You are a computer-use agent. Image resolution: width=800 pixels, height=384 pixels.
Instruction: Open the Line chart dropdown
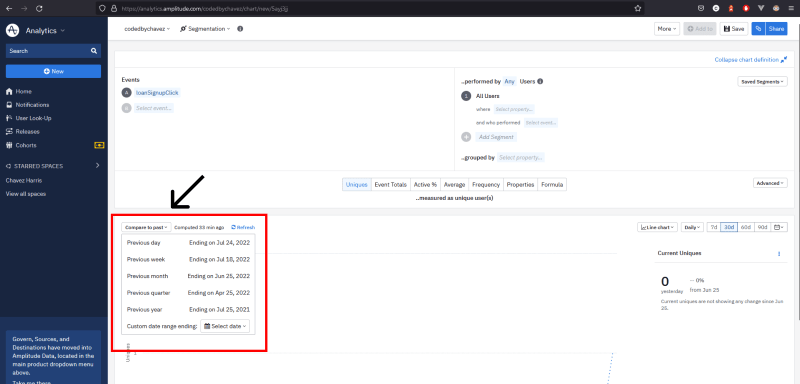[x=658, y=227]
